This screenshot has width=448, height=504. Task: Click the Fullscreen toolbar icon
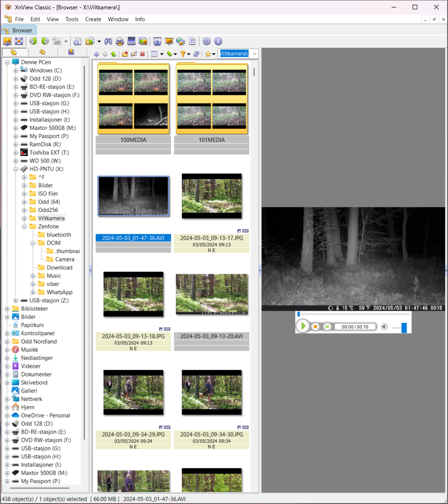[20, 41]
